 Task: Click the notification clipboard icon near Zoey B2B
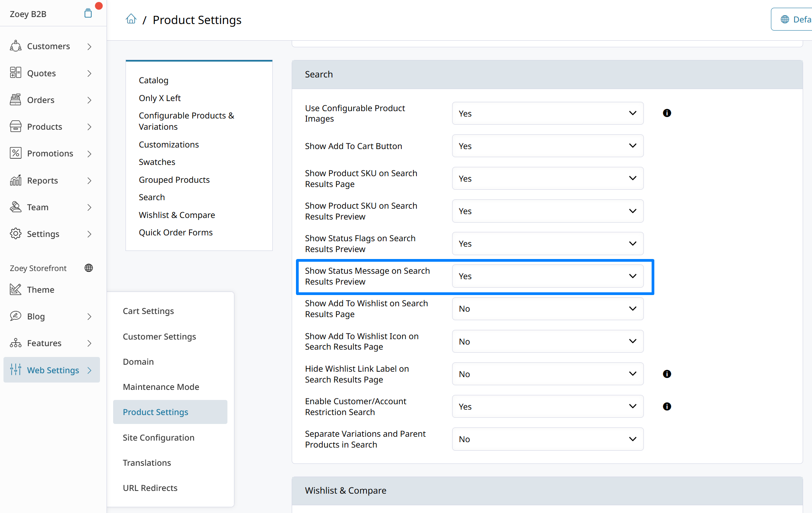(88, 14)
